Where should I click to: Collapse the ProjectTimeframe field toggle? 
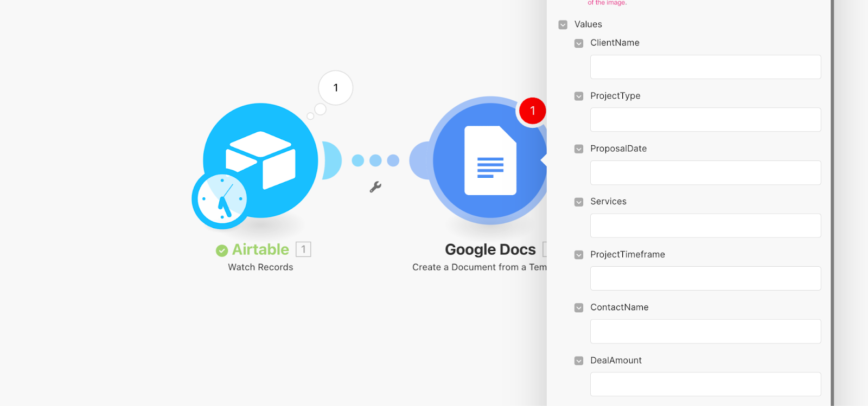click(x=579, y=255)
